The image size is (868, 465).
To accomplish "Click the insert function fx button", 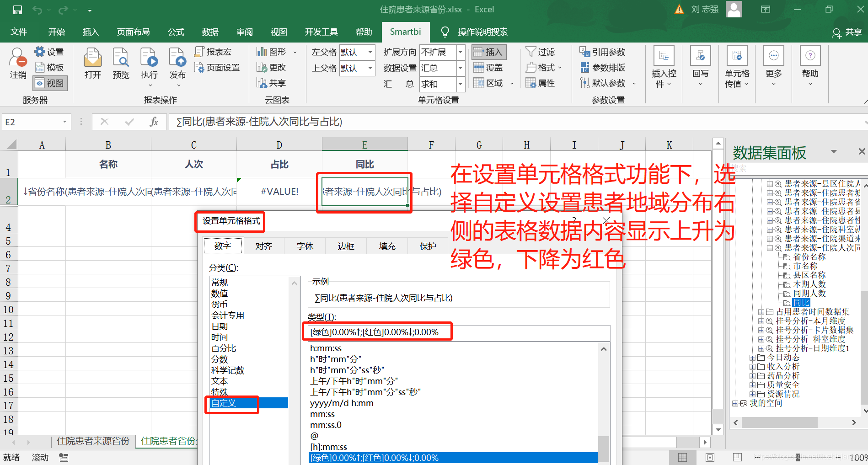I will coord(154,122).
